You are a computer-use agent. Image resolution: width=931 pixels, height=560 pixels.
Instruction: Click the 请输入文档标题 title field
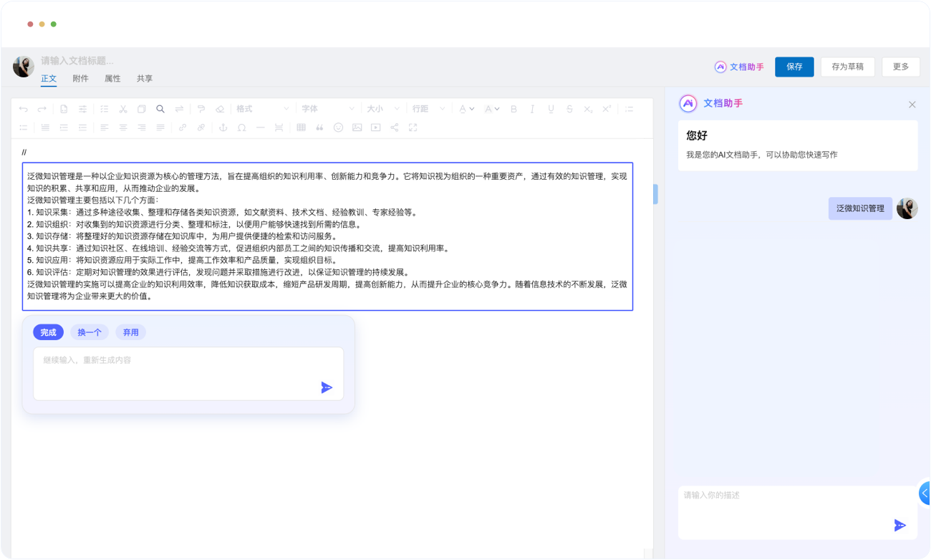pyautogui.click(x=77, y=61)
